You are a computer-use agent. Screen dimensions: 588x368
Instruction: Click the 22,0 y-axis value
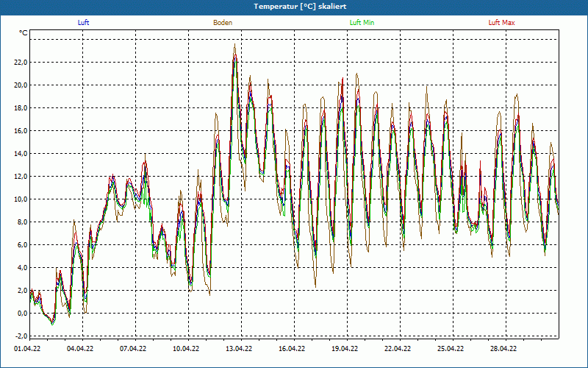tap(21, 63)
